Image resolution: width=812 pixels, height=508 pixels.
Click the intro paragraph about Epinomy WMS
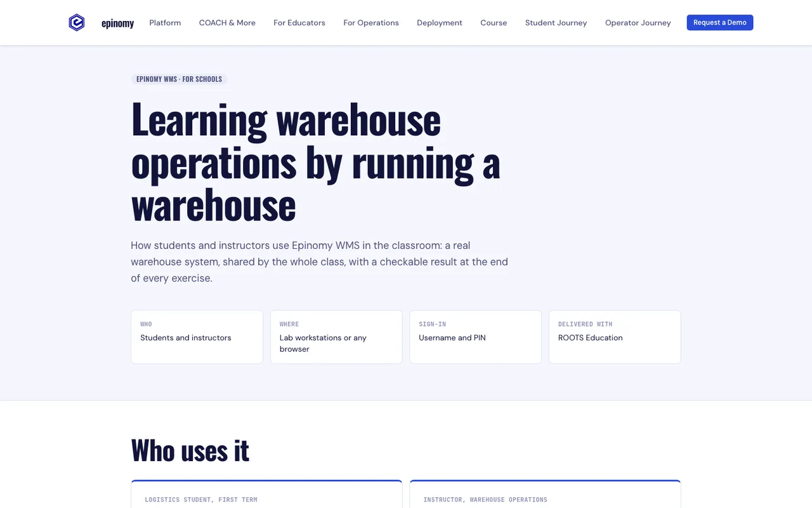point(320,262)
